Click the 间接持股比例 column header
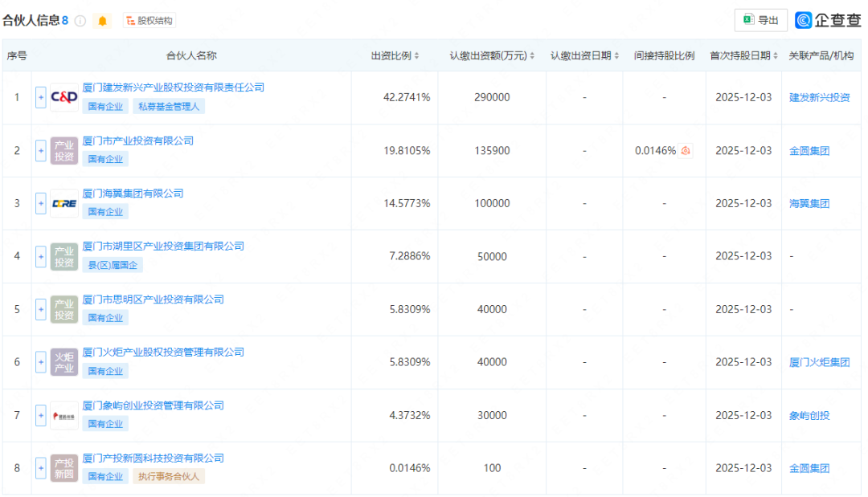The width and height of the screenshot is (868, 497). click(x=665, y=56)
